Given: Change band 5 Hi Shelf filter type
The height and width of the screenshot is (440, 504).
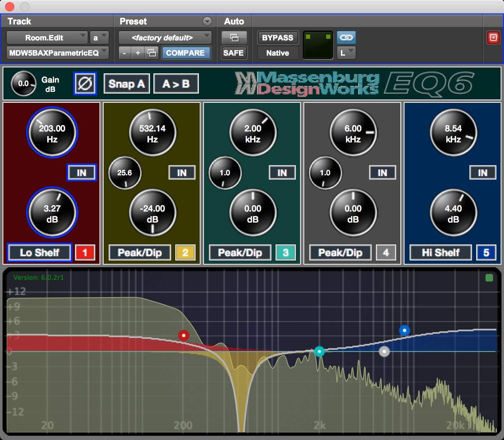Looking at the screenshot, I should (x=441, y=252).
